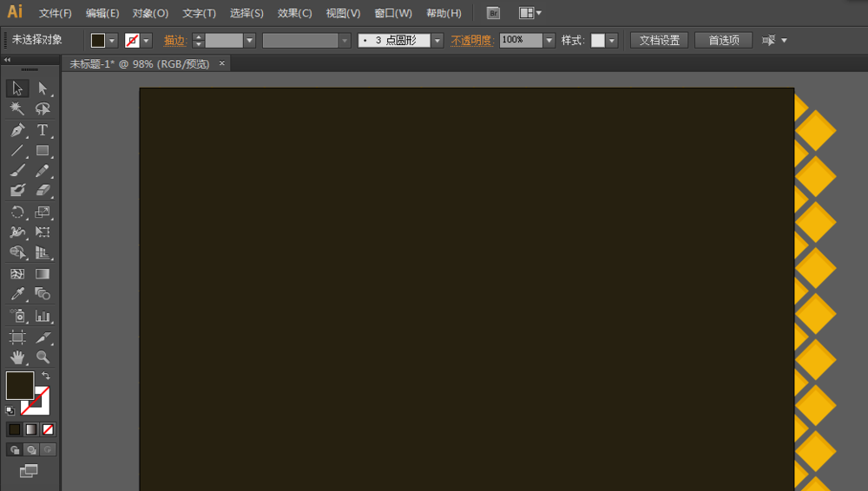Select the Column Graph tool
The height and width of the screenshot is (491, 868).
coord(43,316)
